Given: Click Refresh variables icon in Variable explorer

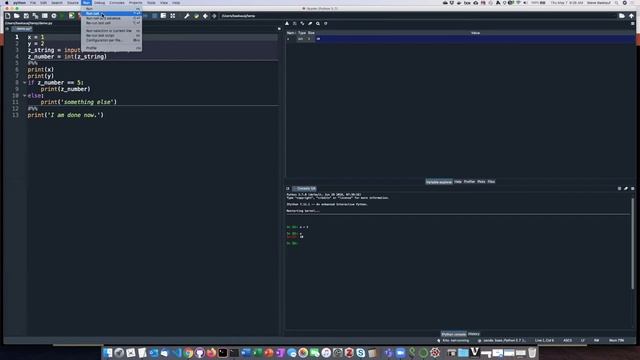Looking at the screenshot, I should point(326,24).
